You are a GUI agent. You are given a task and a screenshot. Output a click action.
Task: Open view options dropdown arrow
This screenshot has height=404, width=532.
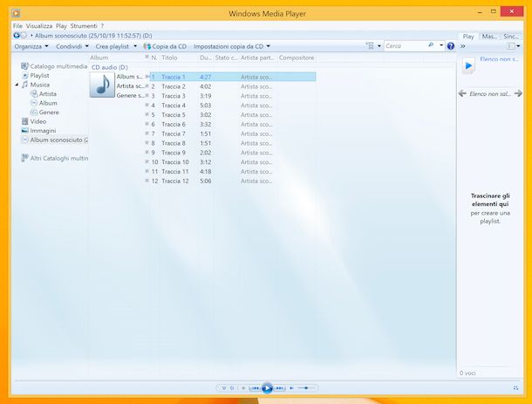click(379, 46)
